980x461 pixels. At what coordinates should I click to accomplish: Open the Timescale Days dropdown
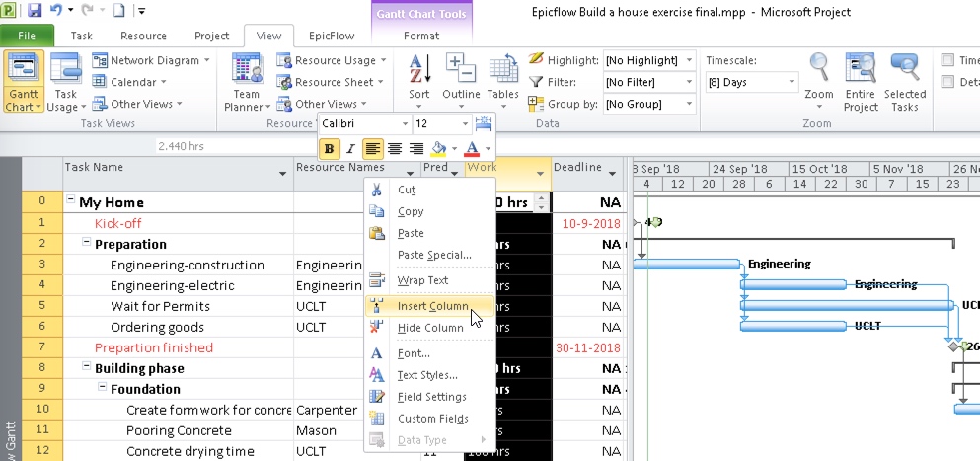tap(792, 82)
